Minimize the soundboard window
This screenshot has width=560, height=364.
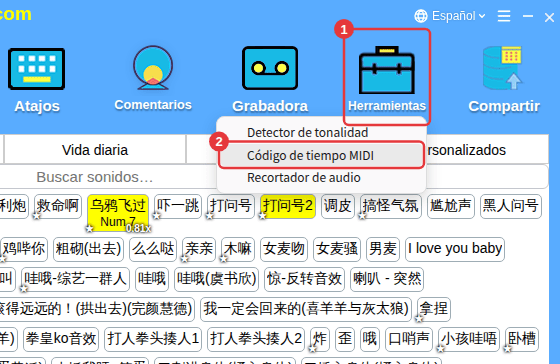point(528,16)
